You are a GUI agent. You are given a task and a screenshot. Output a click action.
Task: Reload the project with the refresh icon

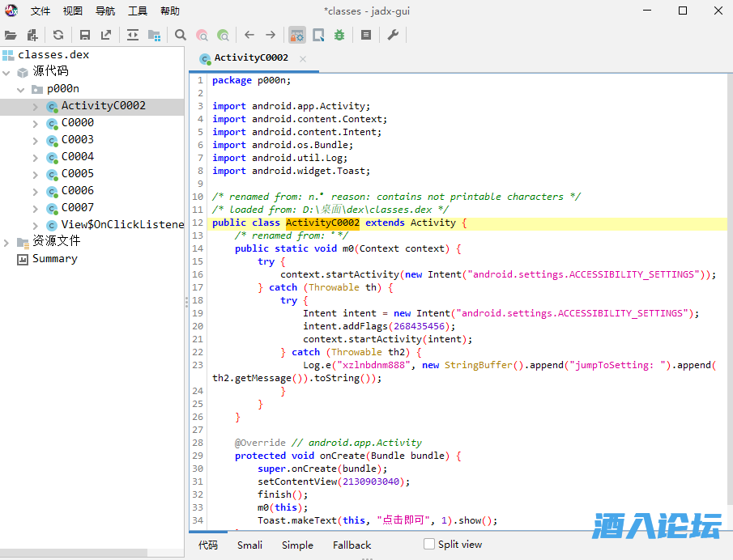pos(58,35)
